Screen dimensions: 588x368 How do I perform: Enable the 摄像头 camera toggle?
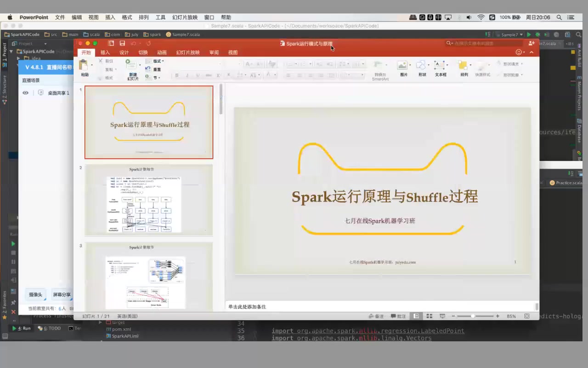pos(35,294)
